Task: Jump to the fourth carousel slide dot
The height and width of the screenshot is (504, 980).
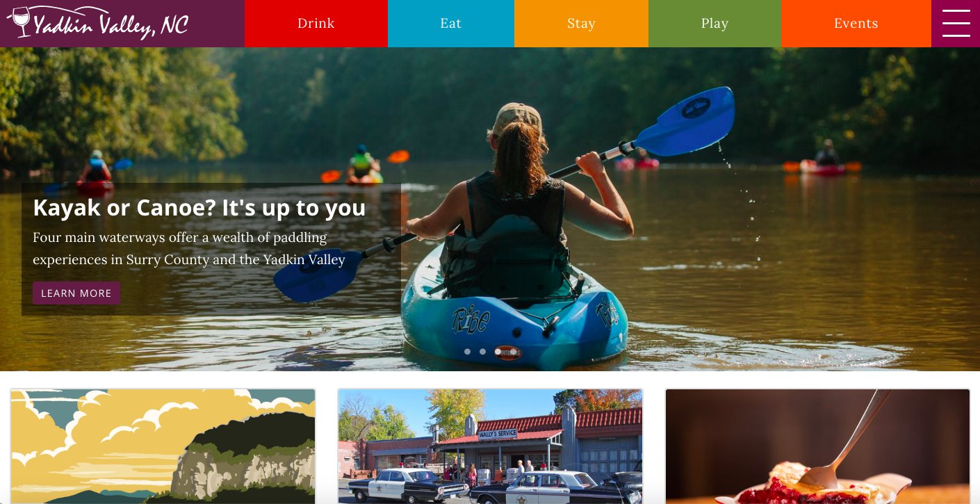Action: (513, 352)
